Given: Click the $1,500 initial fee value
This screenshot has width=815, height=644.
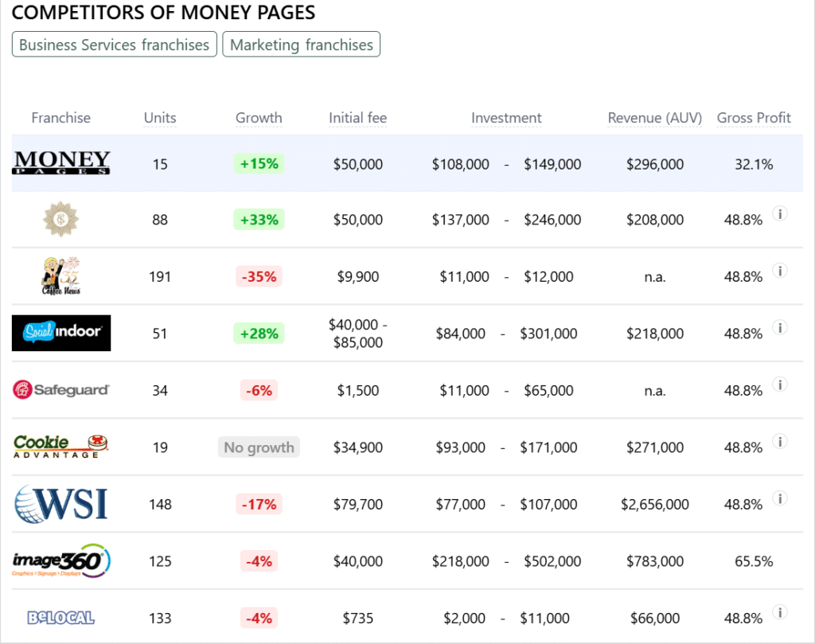Looking at the screenshot, I should pyautogui.click(x=357, y=390).
